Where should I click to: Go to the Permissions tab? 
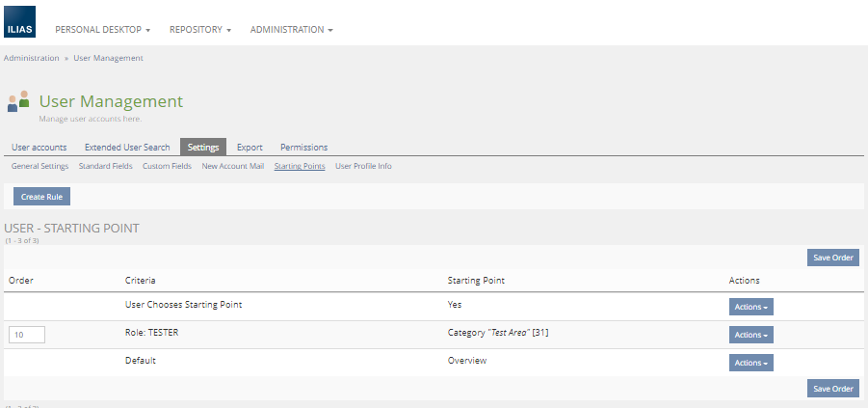point(303,148)
